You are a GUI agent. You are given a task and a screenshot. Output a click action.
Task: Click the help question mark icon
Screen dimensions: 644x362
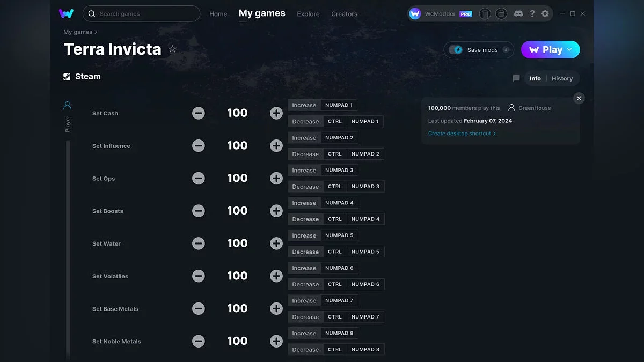click(x=532, y=13)
